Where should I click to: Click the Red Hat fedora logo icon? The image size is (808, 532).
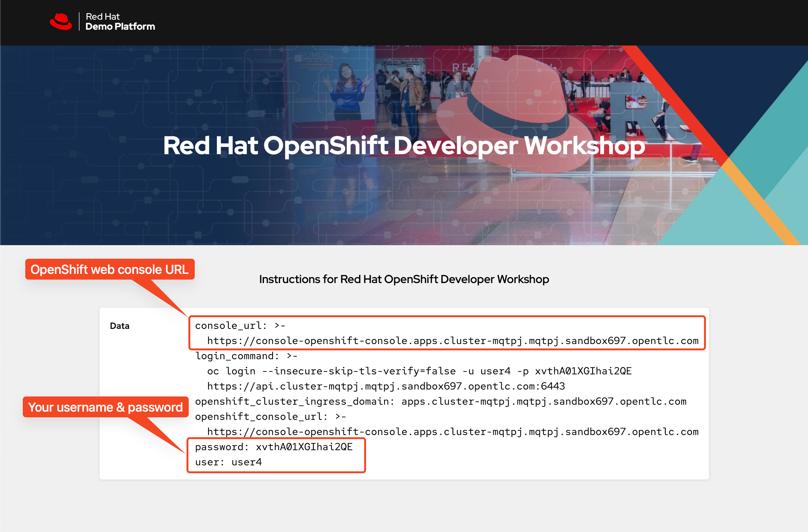coord(61,22)
